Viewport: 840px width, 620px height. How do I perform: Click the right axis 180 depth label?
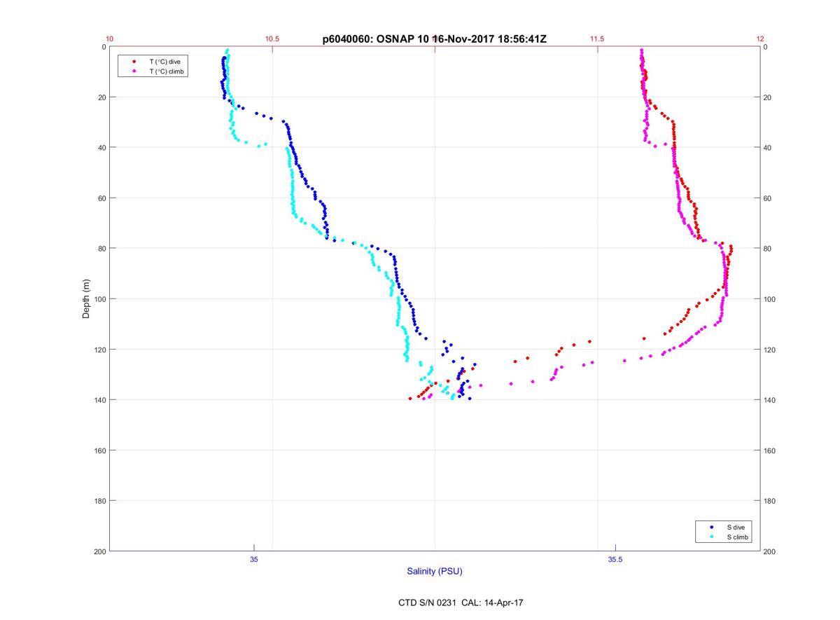point(770,501)
